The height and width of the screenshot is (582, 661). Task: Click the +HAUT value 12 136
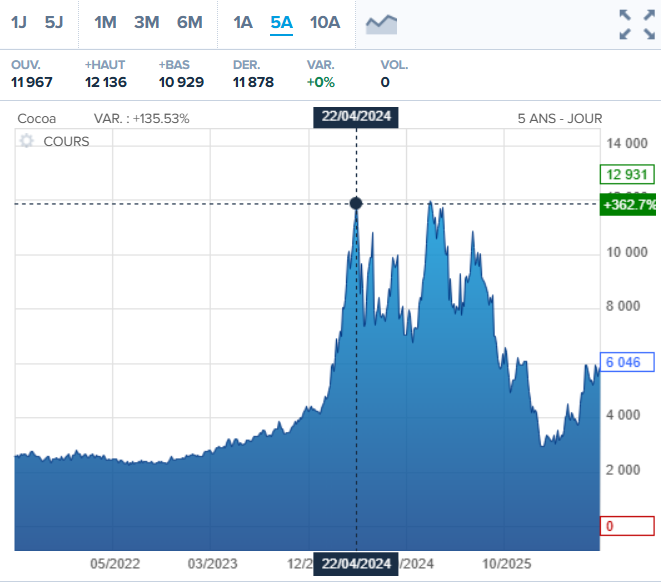pos(106,82)
